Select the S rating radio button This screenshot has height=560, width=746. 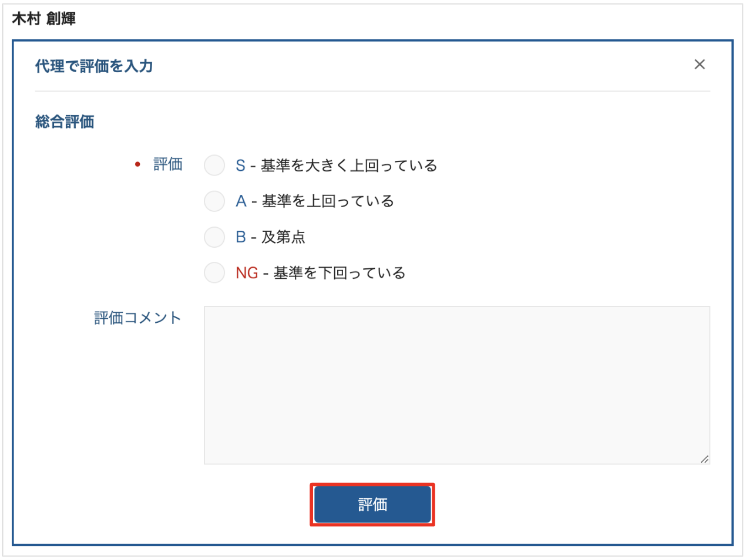(214, 166)
